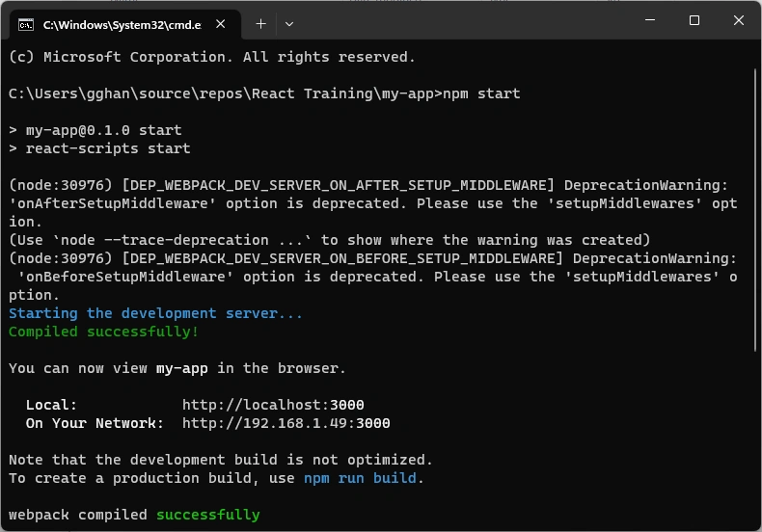Click 'DEP_WEBPACK_DEV_SERVER_ON_BEFORE_SETUP_MIDDLEWARE' warning code

click(342, 258)
